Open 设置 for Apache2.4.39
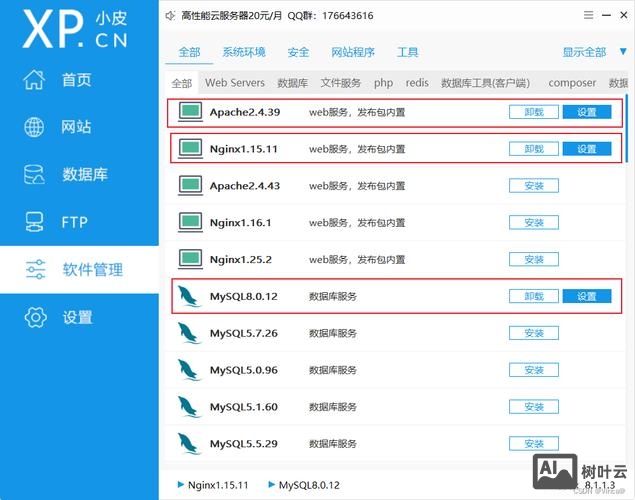Screen dimensions: 635x500 click(x=587, y=112)
